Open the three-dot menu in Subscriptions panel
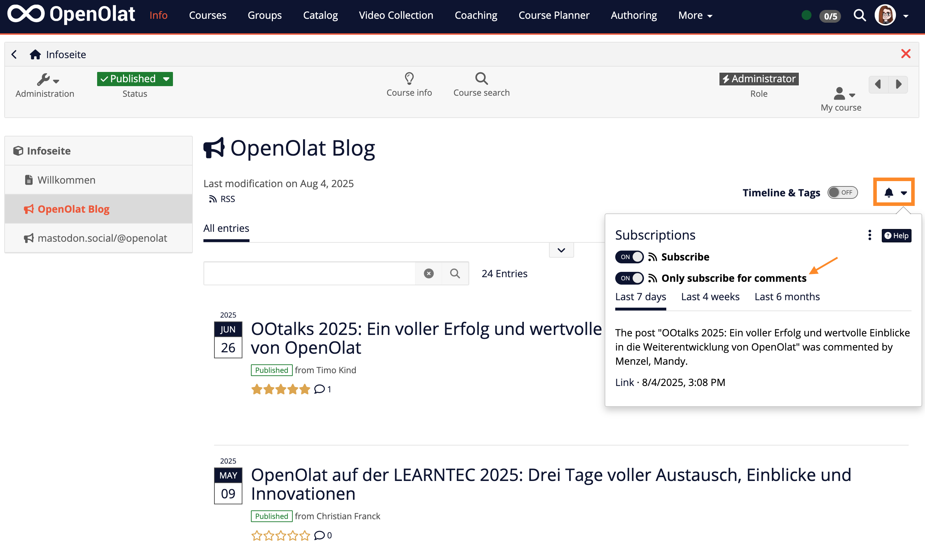This screenshot has width=925, height=560. 869,235
